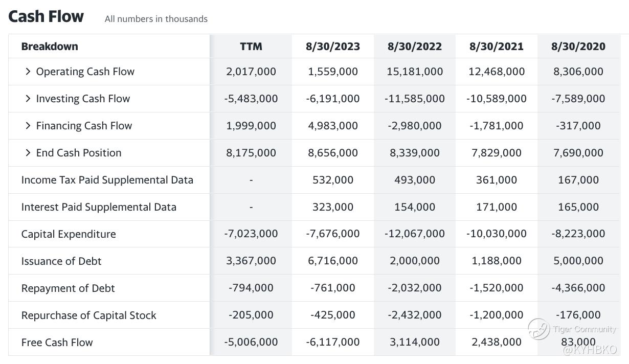Select Financing Cash Flow value 1,999,000

(x=251, y=126)
